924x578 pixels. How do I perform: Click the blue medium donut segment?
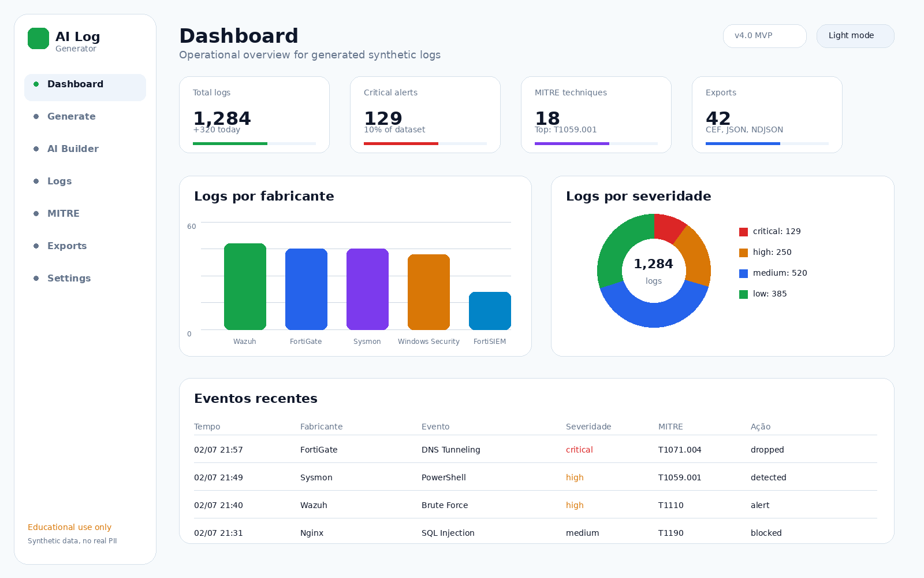654,315
